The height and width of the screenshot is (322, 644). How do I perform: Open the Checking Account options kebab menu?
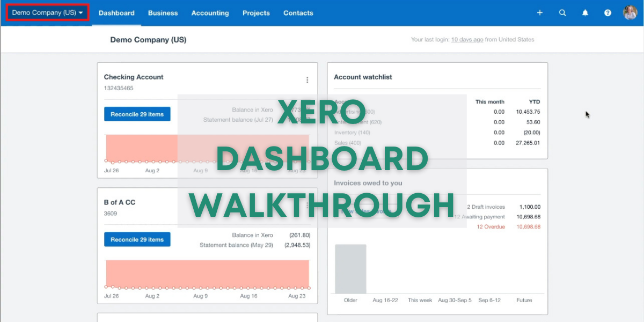[x=307, y=80]
